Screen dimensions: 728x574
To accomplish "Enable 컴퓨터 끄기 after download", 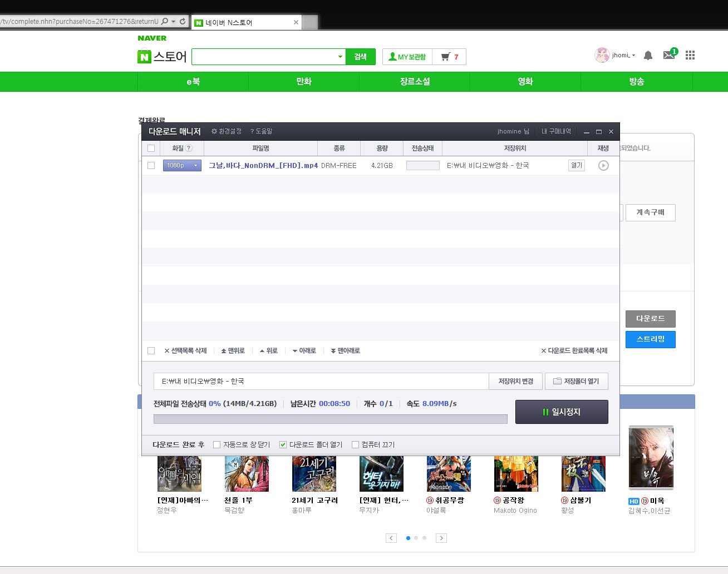I will (x=355, y=444).
